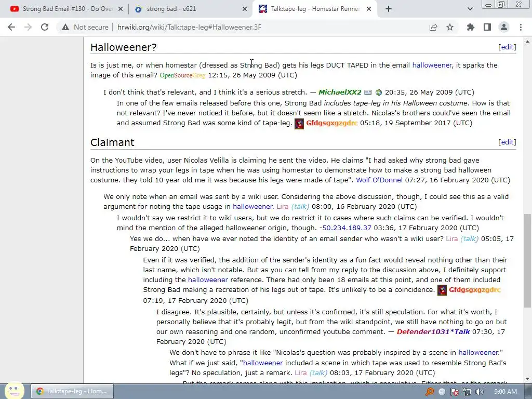Open the Action Center flag icon
This screenshot has height=399, width=532.
click(454, 392)
